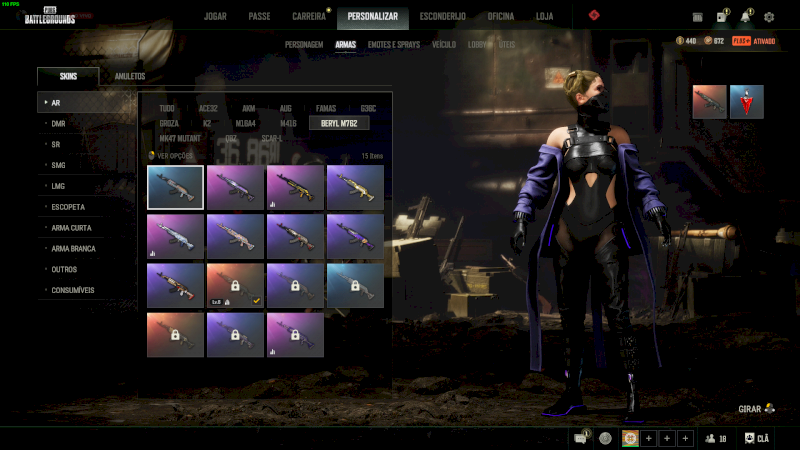The image size is (800, 450).
Task: Open the OFICINA menu
Action: pos(501,16)
